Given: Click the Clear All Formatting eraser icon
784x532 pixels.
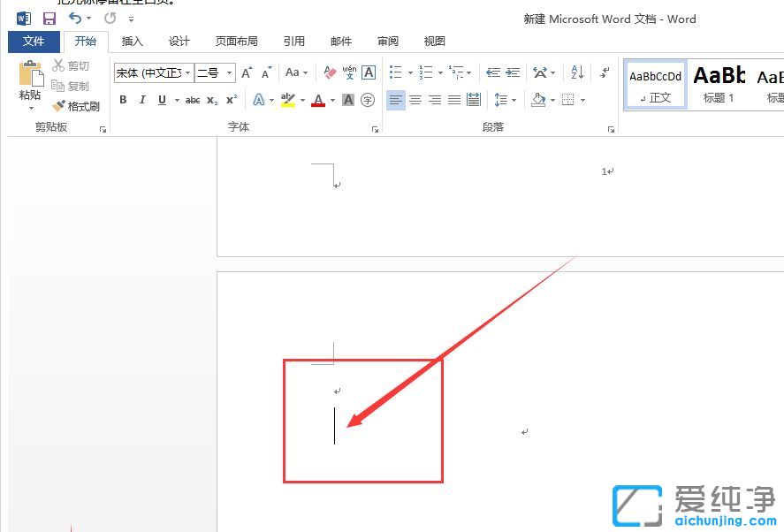Looking at the screenshot, I should click(x=329, y=72).
